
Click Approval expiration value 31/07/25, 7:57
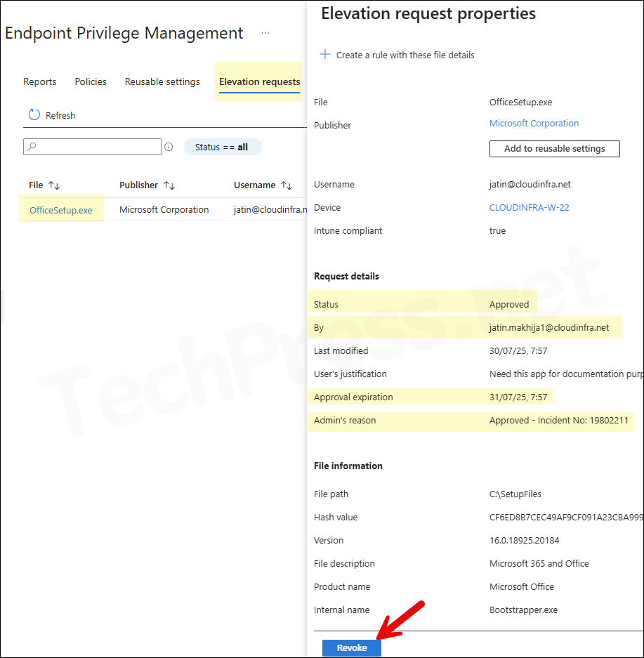(518, 397)
